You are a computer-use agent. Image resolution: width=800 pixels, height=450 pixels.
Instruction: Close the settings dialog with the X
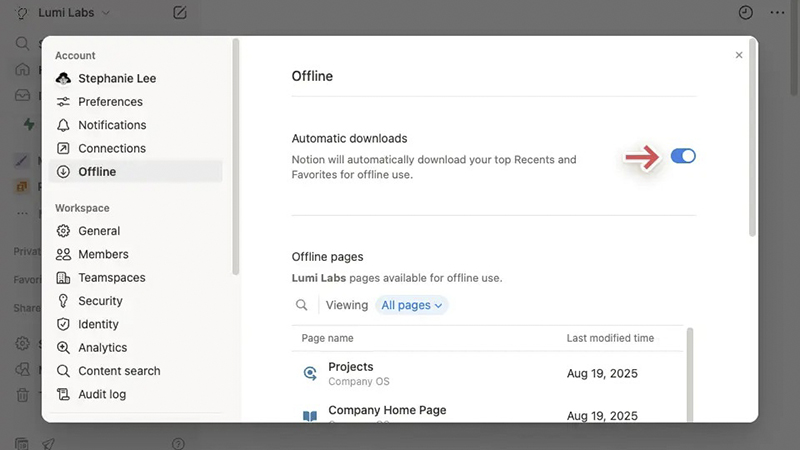(739, 55)
